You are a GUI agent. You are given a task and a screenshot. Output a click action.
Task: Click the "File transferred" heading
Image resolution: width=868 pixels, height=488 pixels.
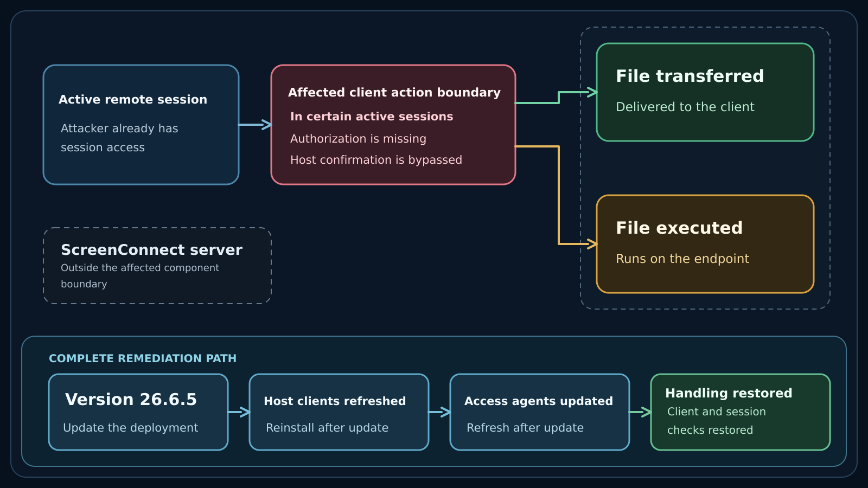coord(690,76)
